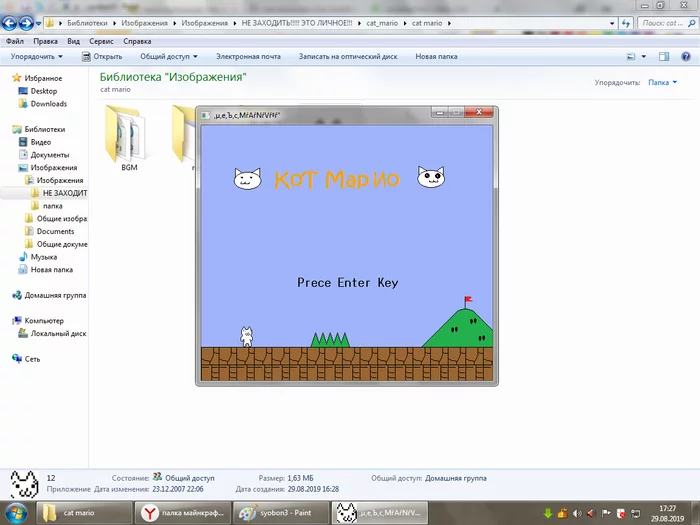This screenshot has height=525, width=700.
Task: Click the change view icon in toolbar
Action: pos(631,57)
